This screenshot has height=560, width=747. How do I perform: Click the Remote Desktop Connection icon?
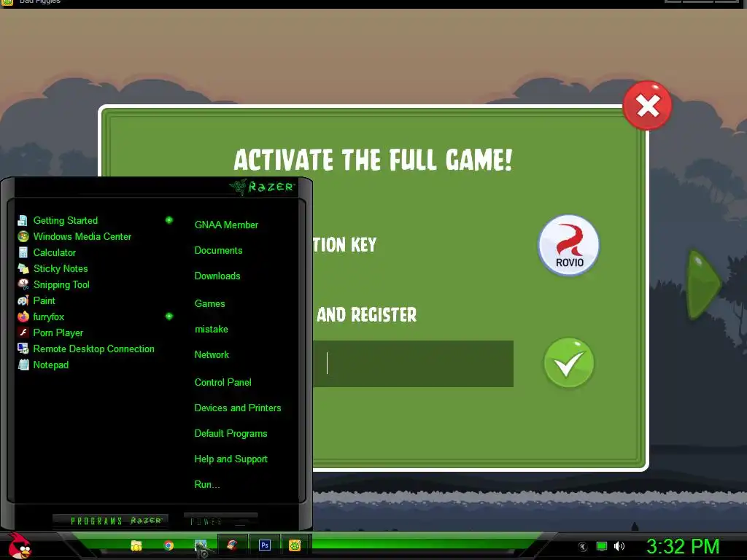[x=23, y=349]
